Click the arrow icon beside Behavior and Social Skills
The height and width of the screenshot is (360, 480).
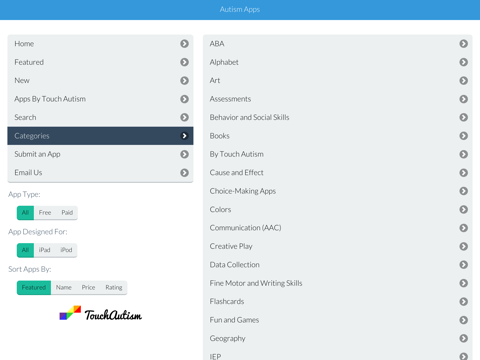pyautogui.click(x=463, y=117)
